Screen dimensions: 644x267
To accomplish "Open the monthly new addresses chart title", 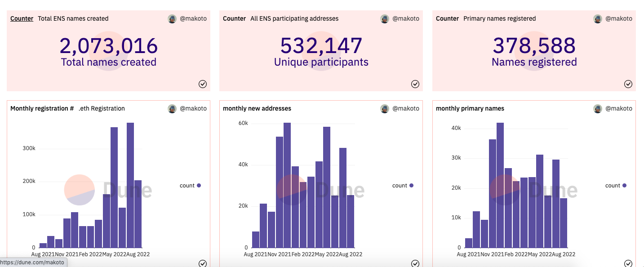I will 257,109.
